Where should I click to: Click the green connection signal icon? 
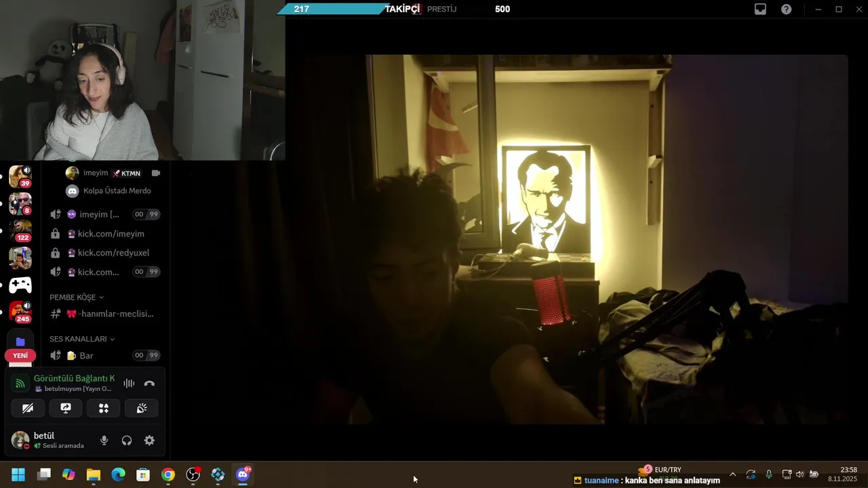(x=20, y=384)
